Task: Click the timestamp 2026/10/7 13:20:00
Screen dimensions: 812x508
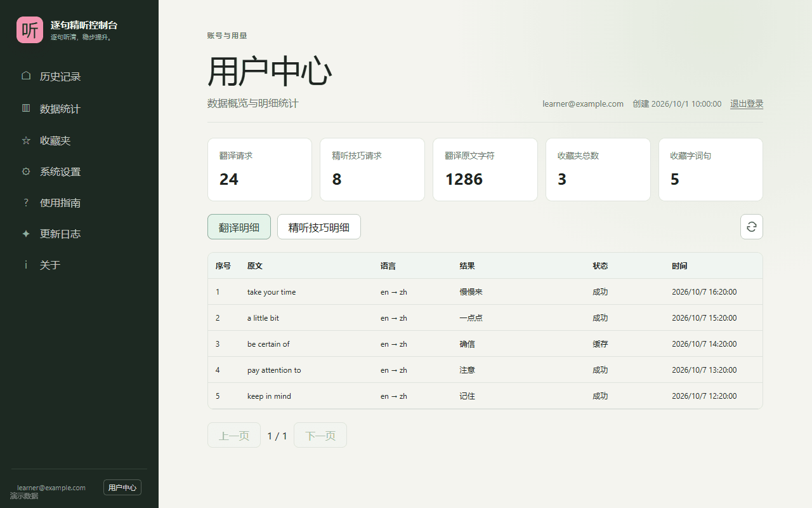Action: (x=704, y=370)
